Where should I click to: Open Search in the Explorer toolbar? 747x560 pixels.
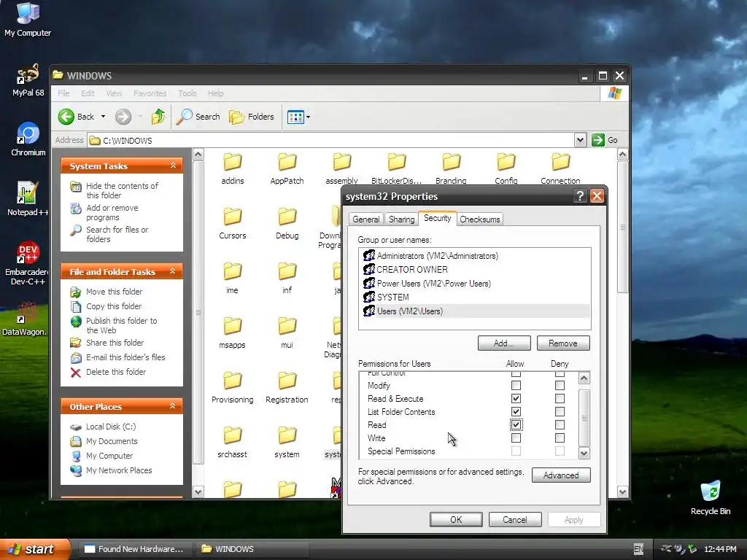tap(198, 117)
